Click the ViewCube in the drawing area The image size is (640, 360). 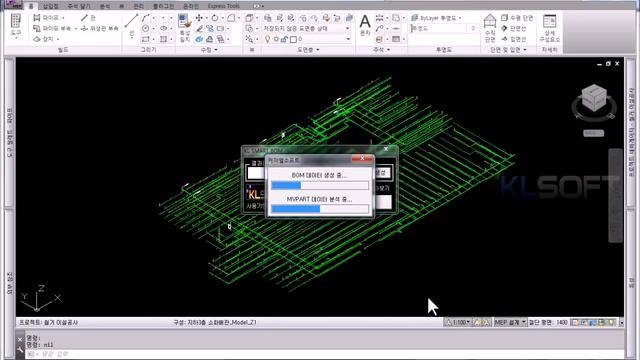pos(594,98)
